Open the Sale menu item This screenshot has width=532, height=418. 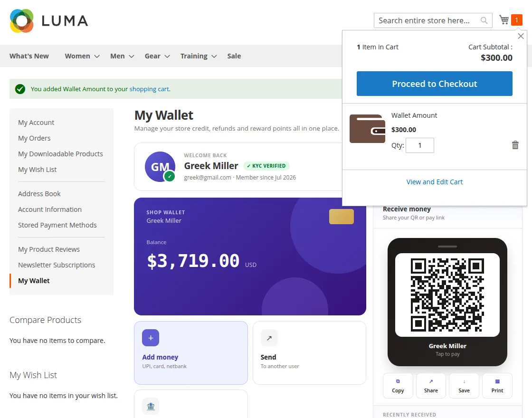[x=234, y=56]
